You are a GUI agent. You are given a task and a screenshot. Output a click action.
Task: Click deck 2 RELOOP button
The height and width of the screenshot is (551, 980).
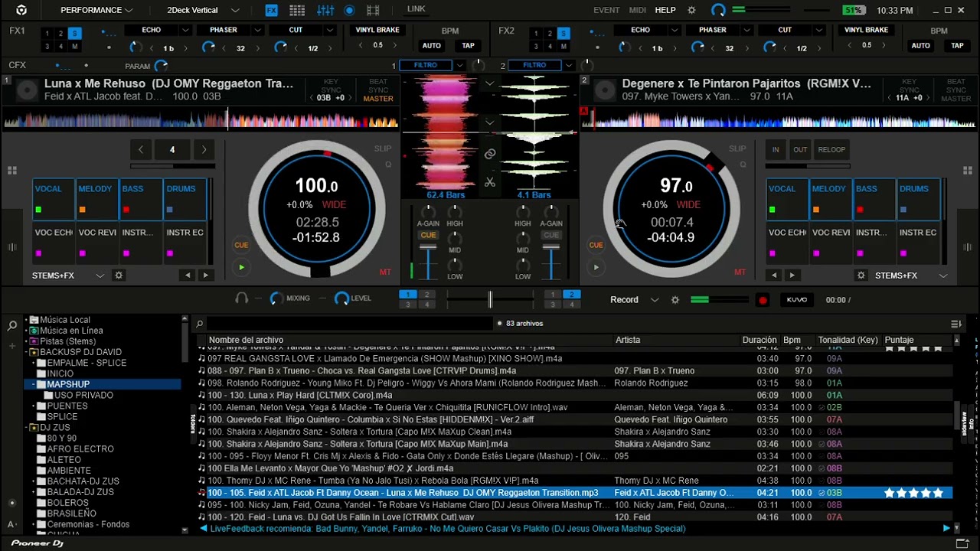pyautogui.click(x=831, y=149)
